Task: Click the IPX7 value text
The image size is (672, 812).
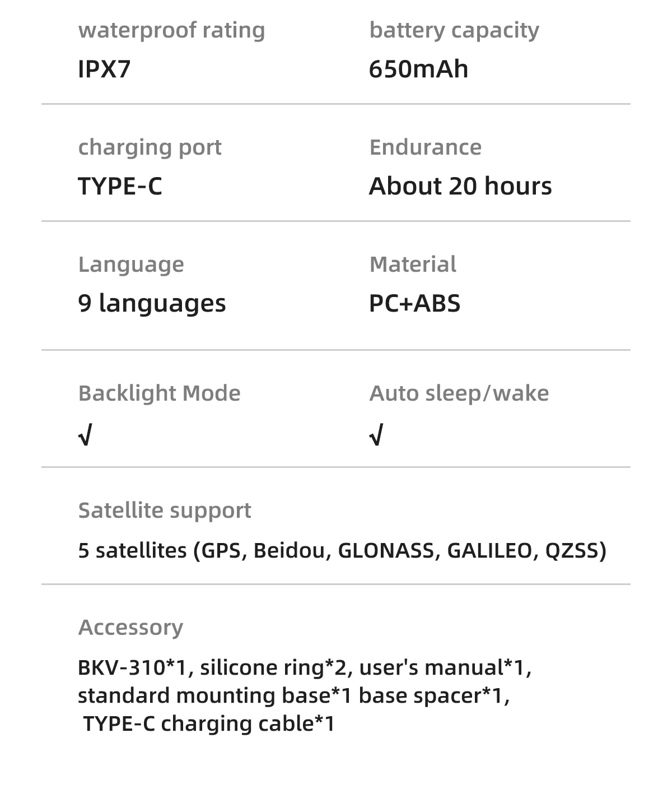Action: tap(104, 69)
